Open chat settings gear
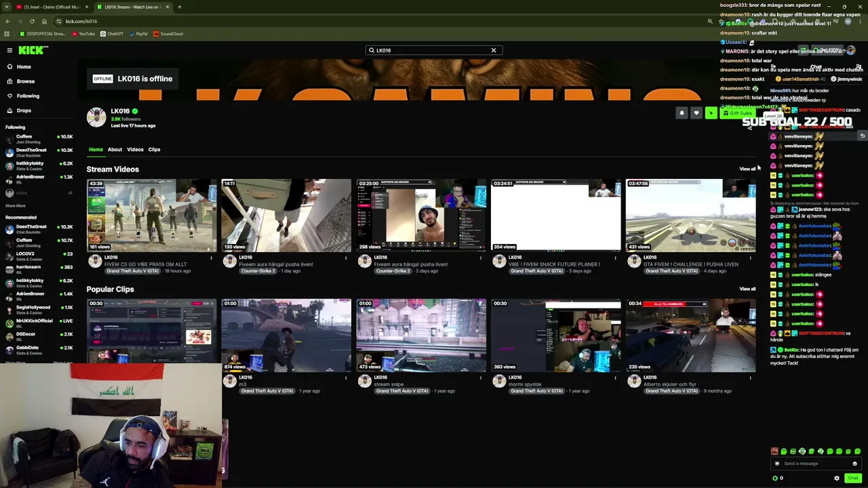The height and width of the screenshot is (488, 868). [836, 479]
